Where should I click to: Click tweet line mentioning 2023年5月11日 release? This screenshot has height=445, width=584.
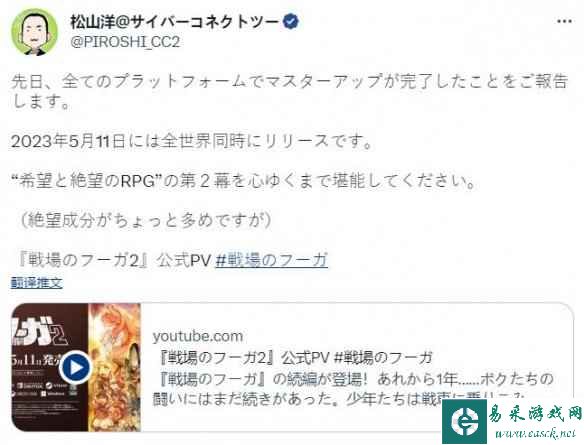pos(191,141)
